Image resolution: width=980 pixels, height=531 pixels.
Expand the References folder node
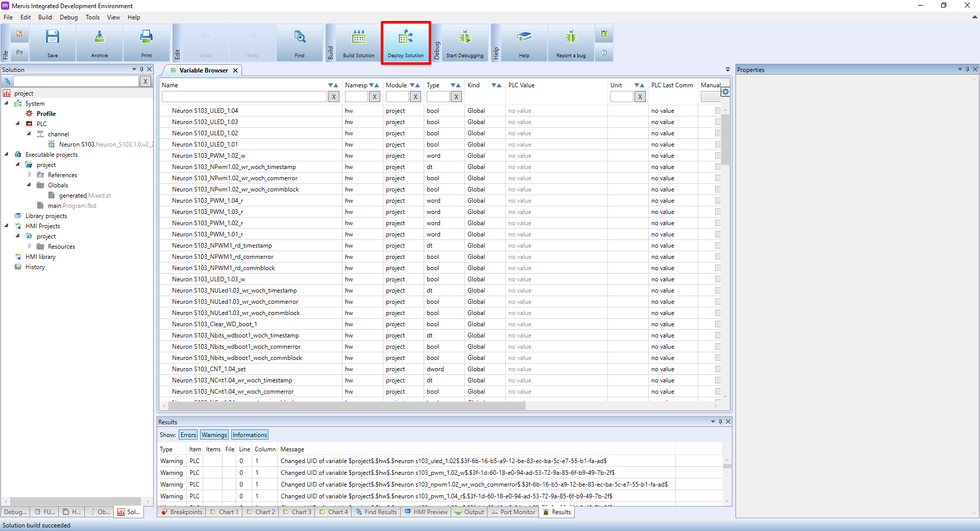[30, 175]
